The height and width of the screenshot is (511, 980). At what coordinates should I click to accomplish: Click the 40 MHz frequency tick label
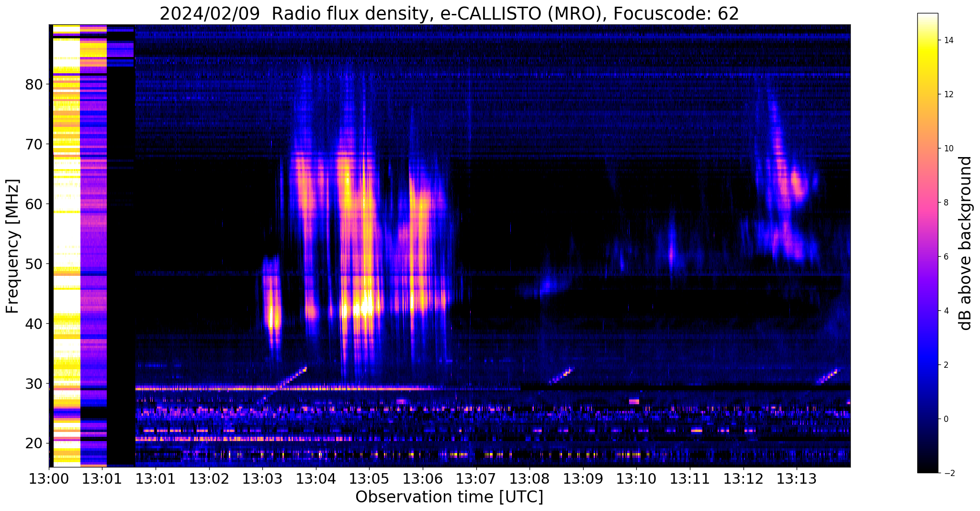coord(34,324)
